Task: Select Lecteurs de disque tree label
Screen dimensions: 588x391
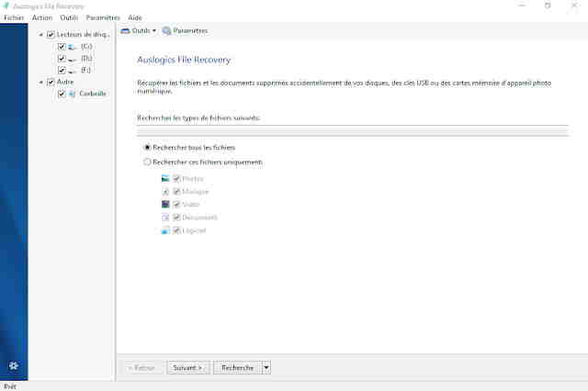Action: (x=84, y=35)
